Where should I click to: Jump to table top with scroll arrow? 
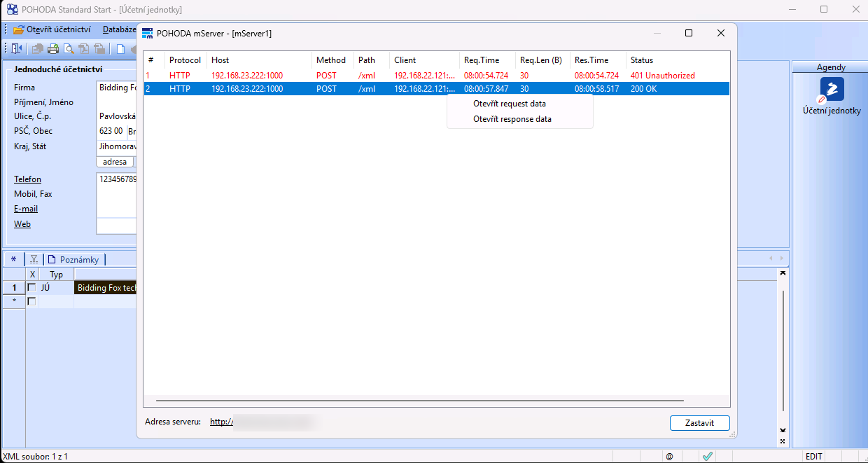783,273
